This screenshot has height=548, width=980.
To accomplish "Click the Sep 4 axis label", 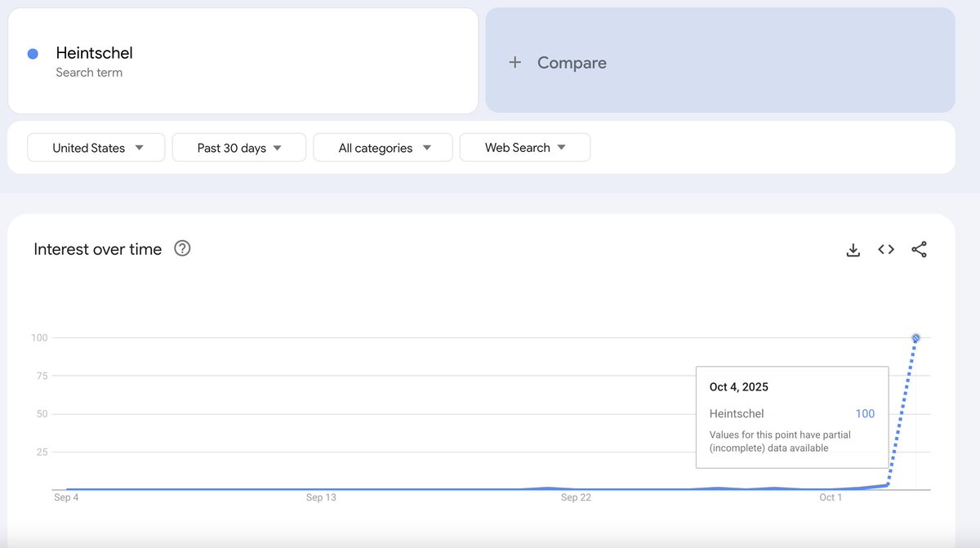I will [x=66, y=497].
